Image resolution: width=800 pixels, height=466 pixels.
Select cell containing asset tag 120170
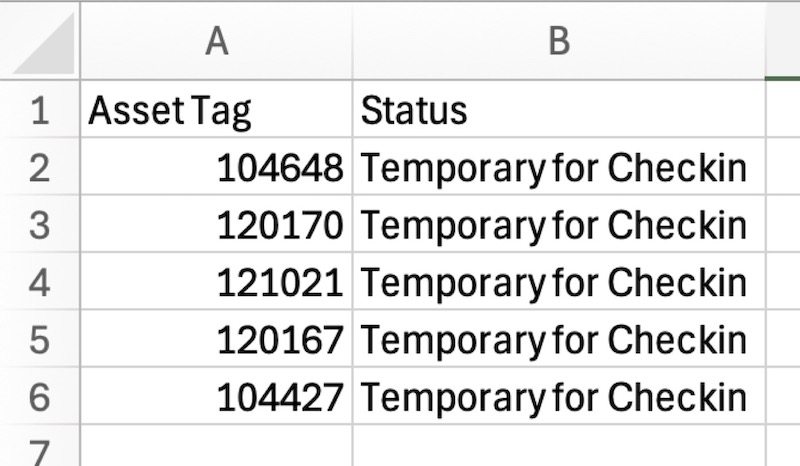point(216,225)
